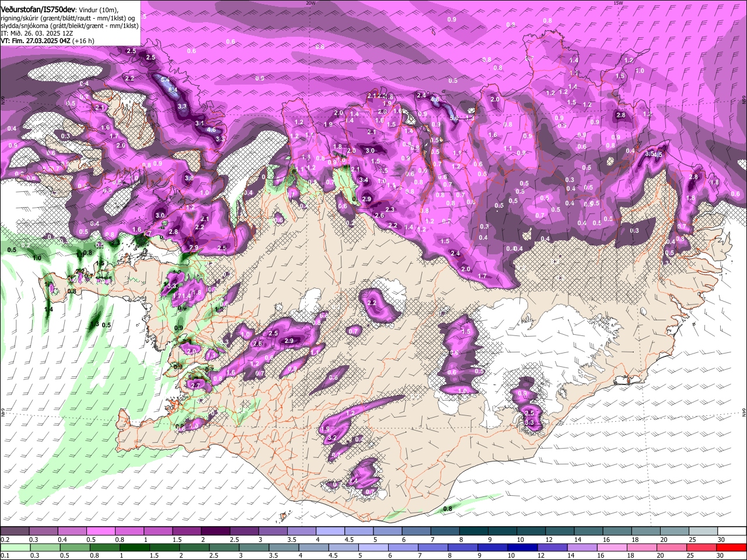Viewport: 747px width, 560px height.
Task: Click the '30' label in the top legend row
Action: 721,539
